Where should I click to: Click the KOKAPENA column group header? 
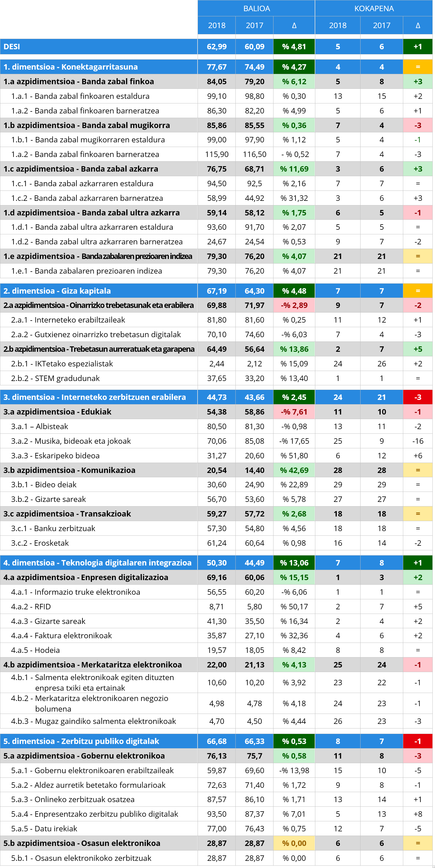tap(374, 8)
